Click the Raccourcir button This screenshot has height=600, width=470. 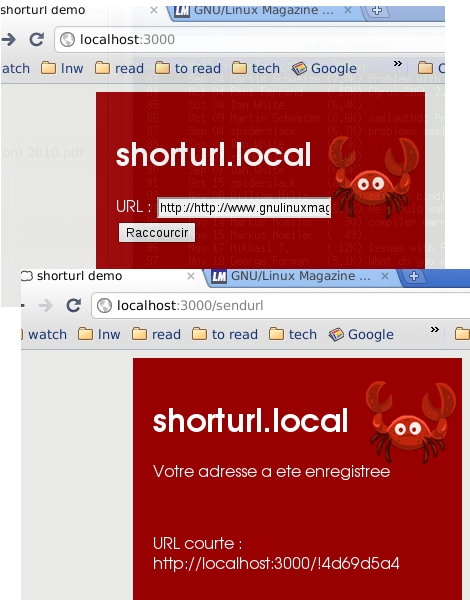point(157,233)
